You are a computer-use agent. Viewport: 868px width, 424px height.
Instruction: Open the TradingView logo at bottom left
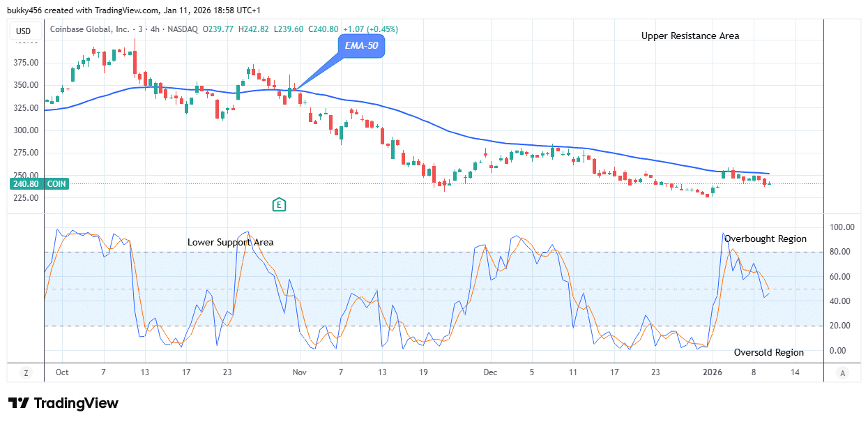pyautogui.click(x=63, y=403)
